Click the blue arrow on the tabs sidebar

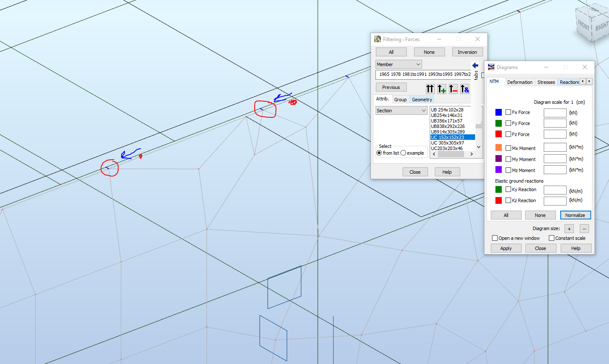pyautogui.click(x=475, y=66)
